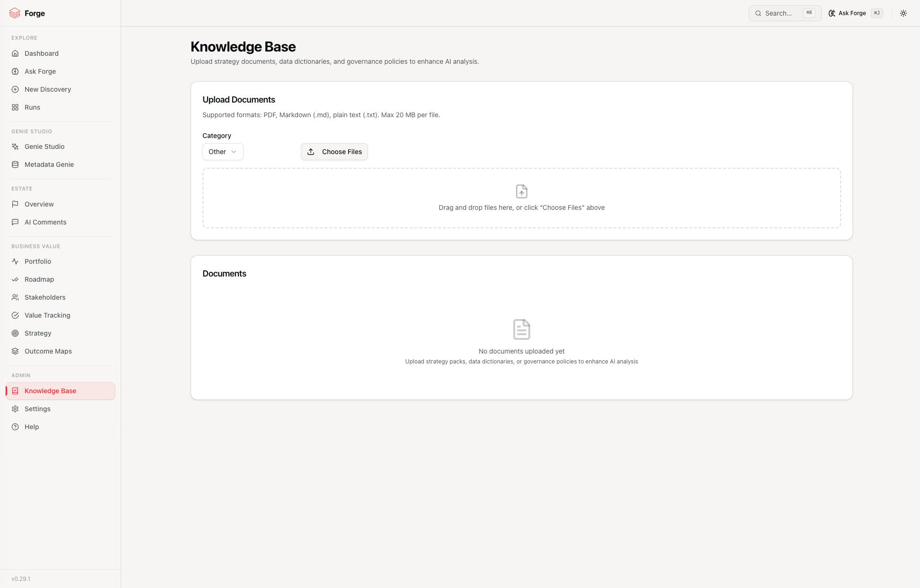Click the Runs grid icon
The width and height of the screenshot is (920, 588).
click(x=15, y=107)
